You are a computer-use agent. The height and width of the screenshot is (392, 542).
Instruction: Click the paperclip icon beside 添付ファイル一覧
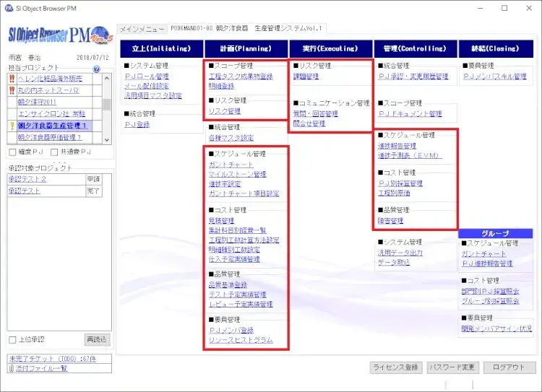tap(12, 368)
